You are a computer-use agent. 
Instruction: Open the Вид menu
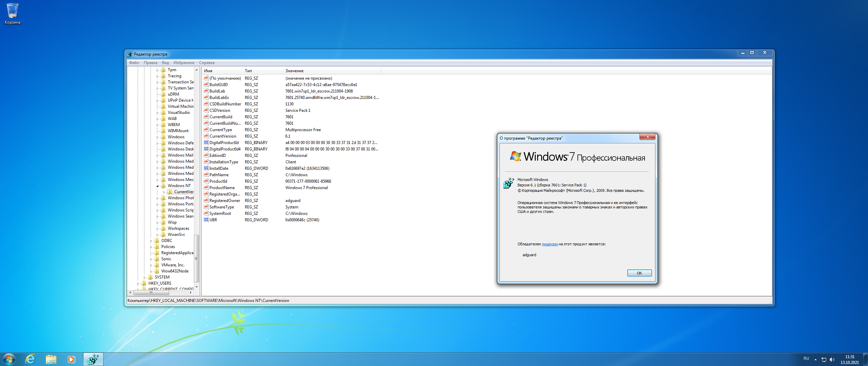[165, 63]
